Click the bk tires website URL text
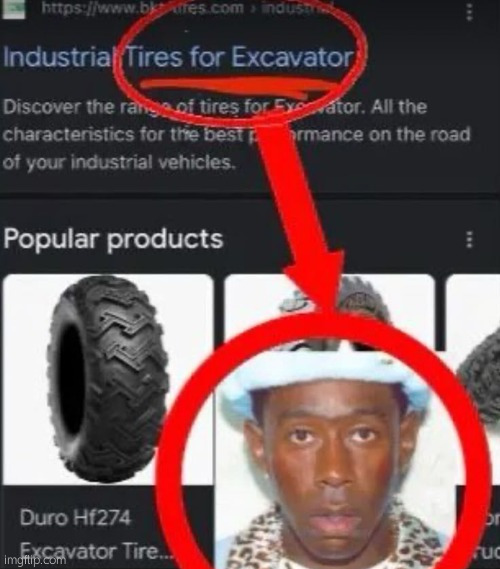Screen dimensions: 500x569 142,8
